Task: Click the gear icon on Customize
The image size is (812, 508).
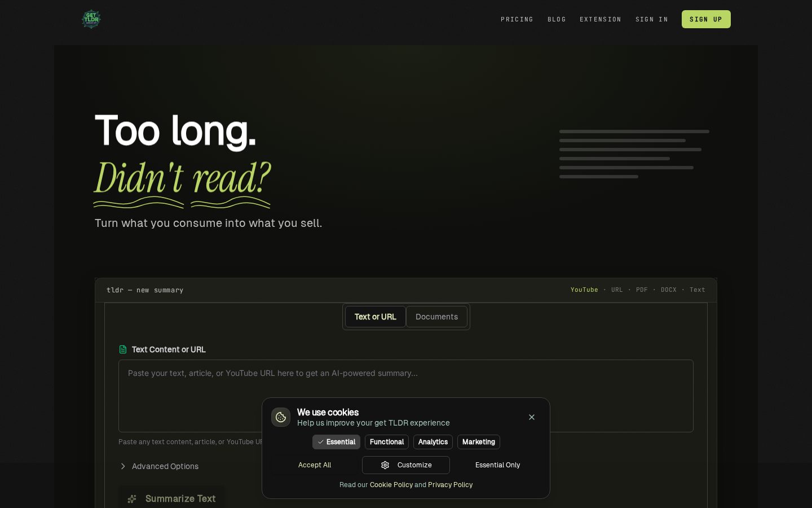Action: click(x=385, y=465)
